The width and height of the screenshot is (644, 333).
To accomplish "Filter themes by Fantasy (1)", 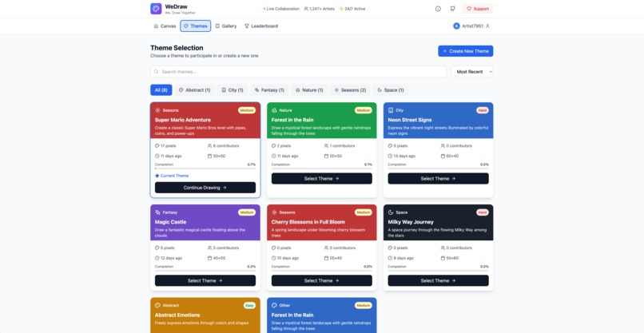I will click(269, 90).
